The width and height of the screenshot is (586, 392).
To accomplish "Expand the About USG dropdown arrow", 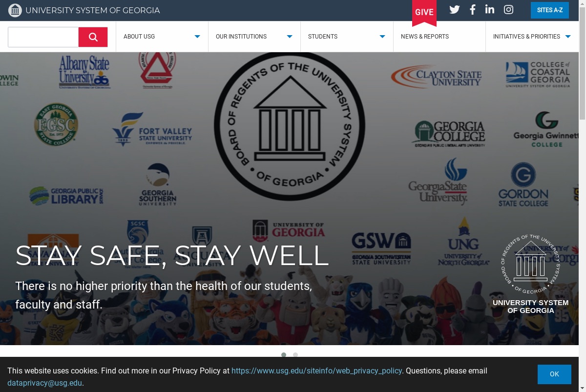I will coord(197,37).
